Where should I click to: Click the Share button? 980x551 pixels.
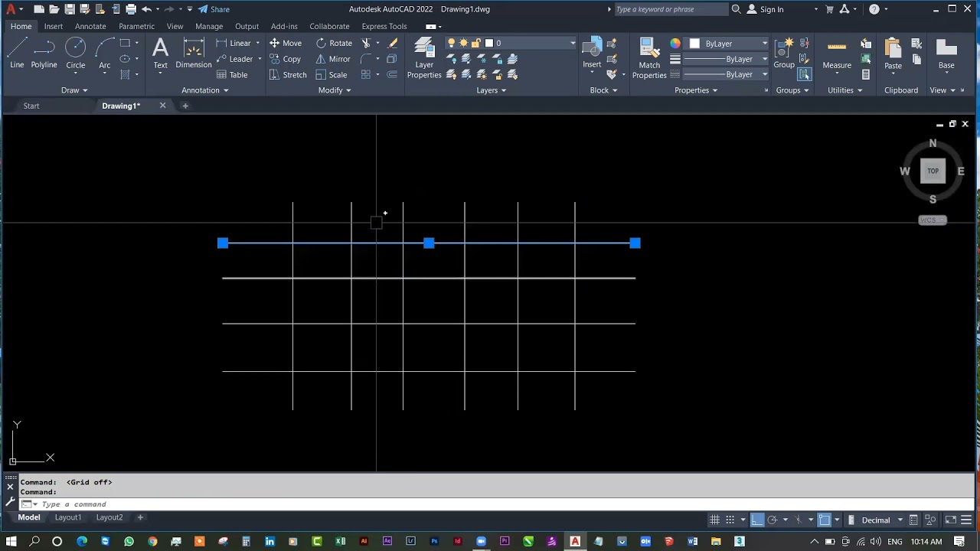214,9
